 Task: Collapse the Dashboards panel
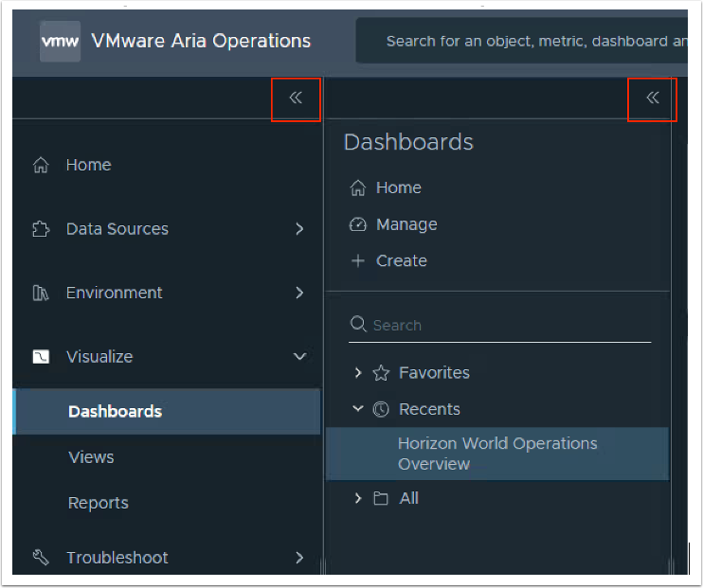coord(652,98)
